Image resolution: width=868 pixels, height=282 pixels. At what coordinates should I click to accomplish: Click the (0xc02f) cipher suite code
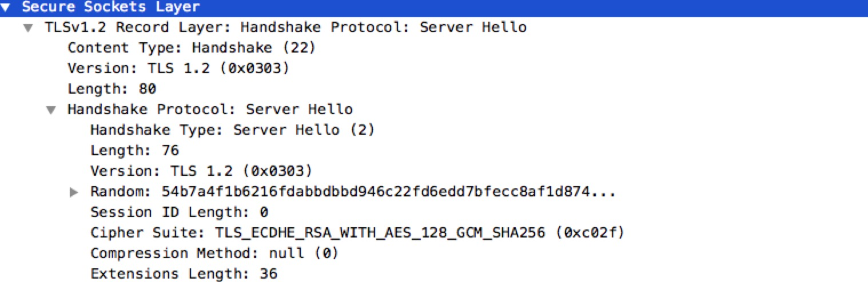click(590, 233)
